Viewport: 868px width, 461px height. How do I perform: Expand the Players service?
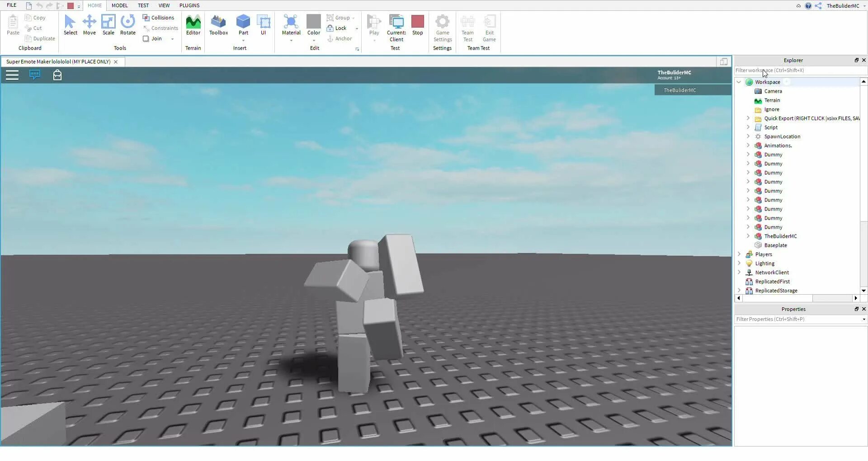tap(739, 254)
